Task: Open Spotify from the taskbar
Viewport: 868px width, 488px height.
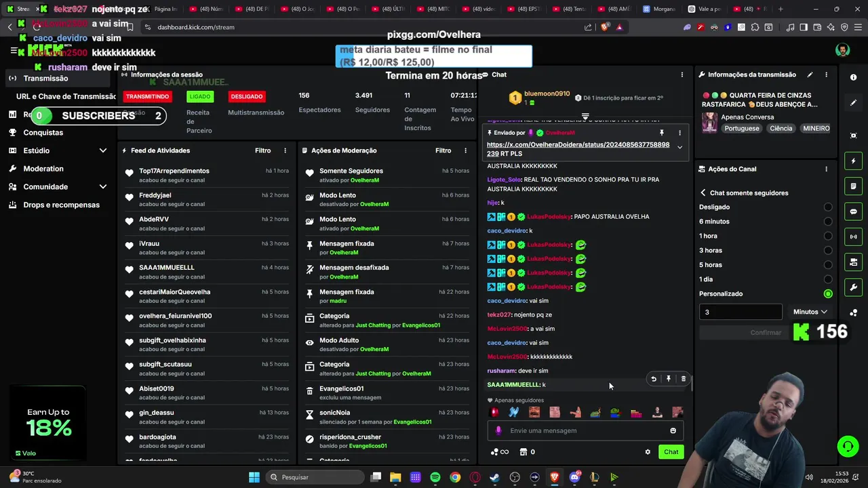Action: click(x=435, y=477)
